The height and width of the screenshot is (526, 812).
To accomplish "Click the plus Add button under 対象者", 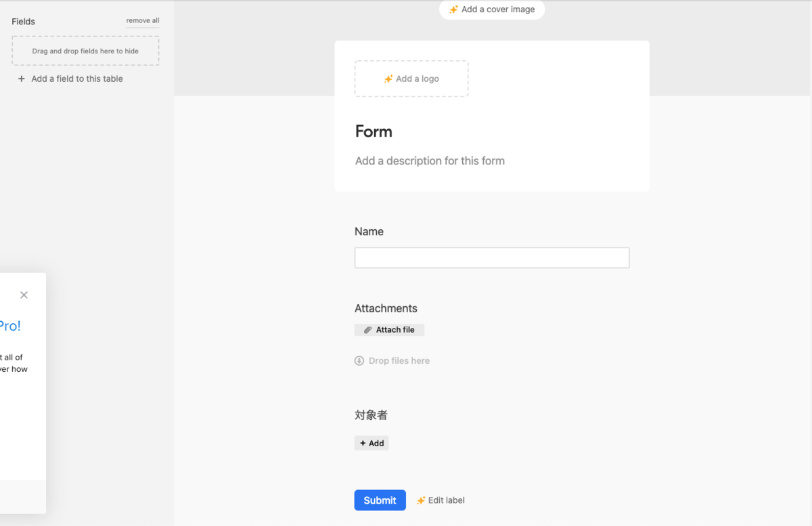I will pos(371,444).
